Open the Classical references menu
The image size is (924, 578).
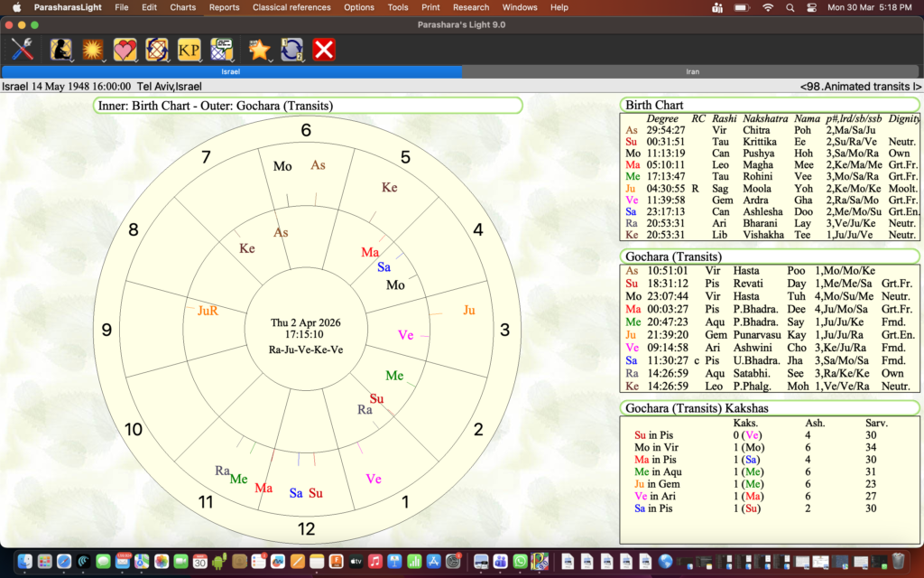click(292, 7)
